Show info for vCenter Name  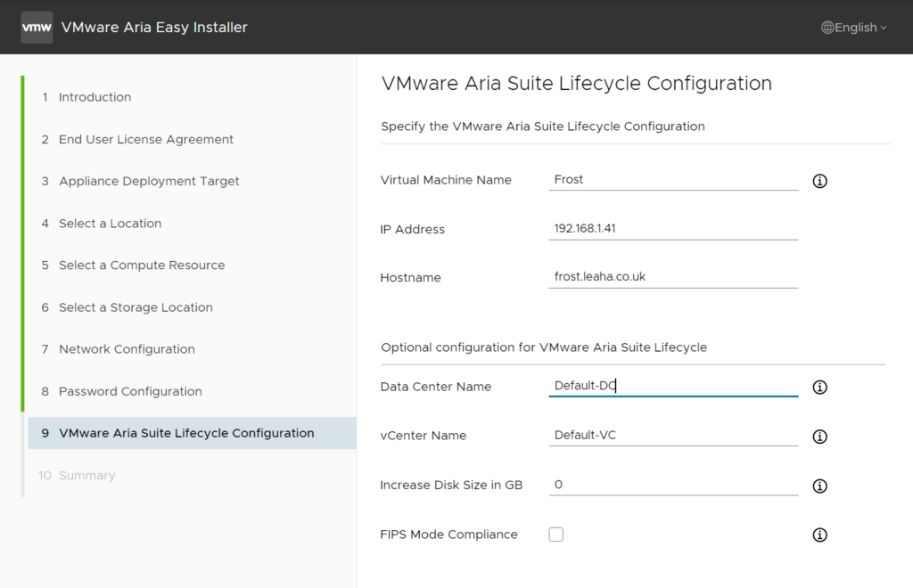[x=819, y=437]
